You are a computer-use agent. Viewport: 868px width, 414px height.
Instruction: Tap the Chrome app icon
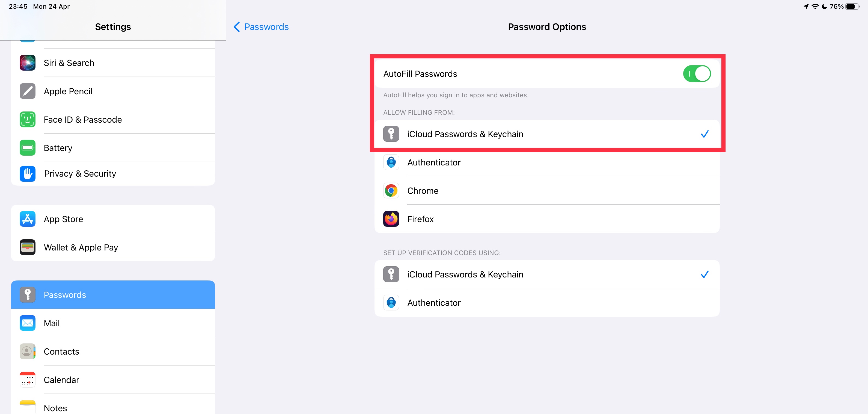pyautogui.click(x=391, y=191)
